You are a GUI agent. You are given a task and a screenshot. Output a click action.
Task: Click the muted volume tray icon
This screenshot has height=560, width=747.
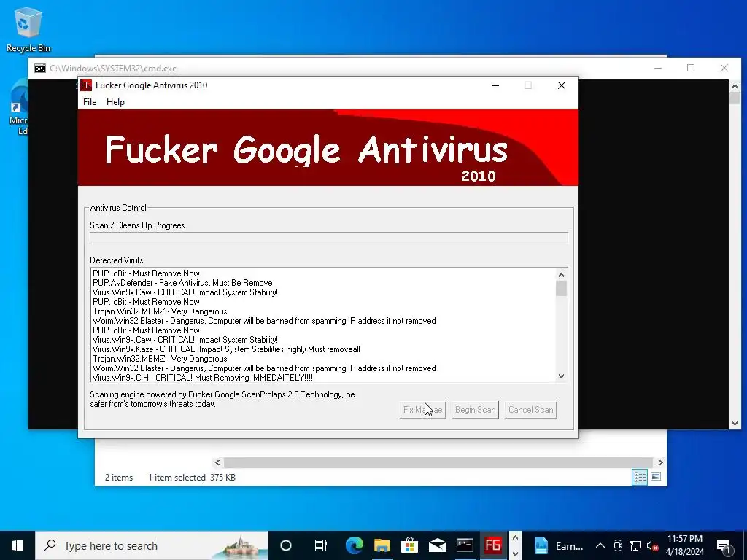click(x=653, y=545)
